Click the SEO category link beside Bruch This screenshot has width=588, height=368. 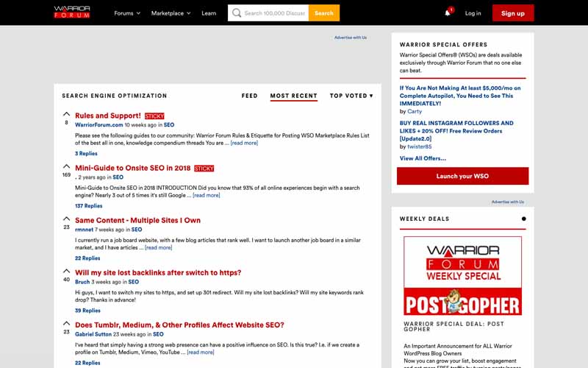(134, 282)
